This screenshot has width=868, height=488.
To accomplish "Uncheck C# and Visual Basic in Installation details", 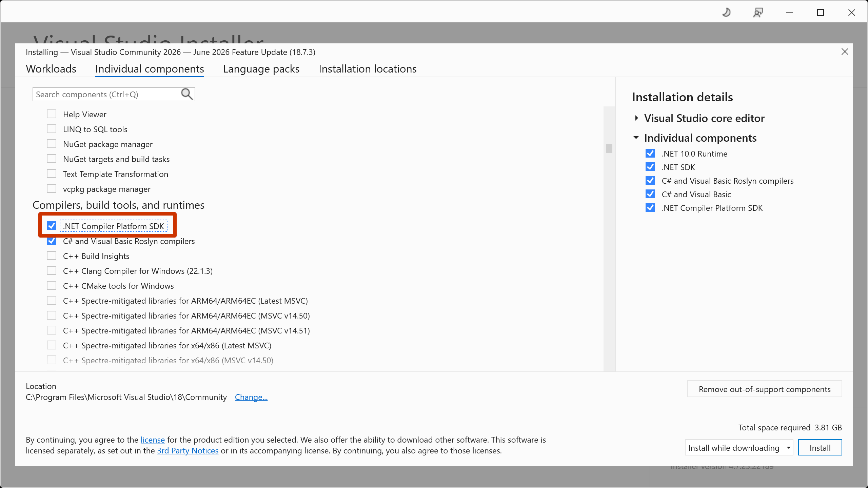I will (x=650, y=194).
